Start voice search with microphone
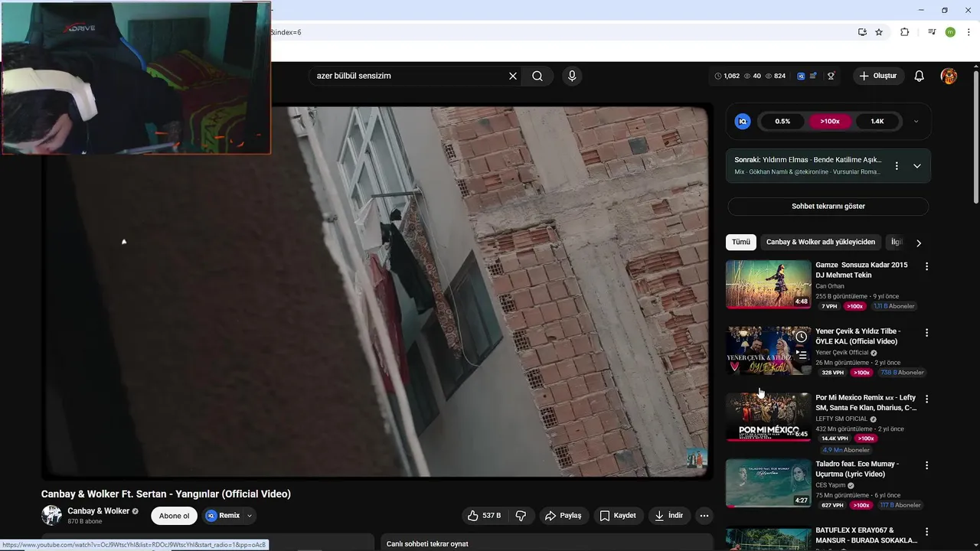This screenshot has height=551, width=980. coord(571,76)
